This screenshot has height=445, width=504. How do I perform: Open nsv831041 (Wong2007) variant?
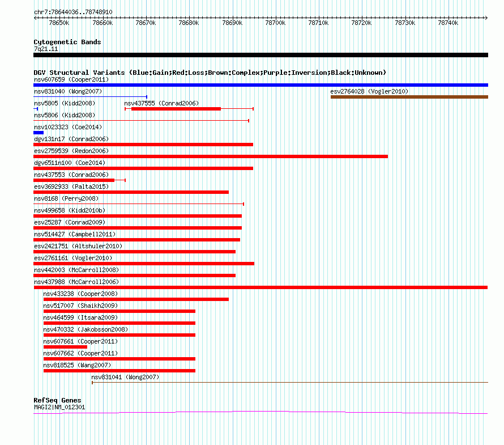[125, 377]
